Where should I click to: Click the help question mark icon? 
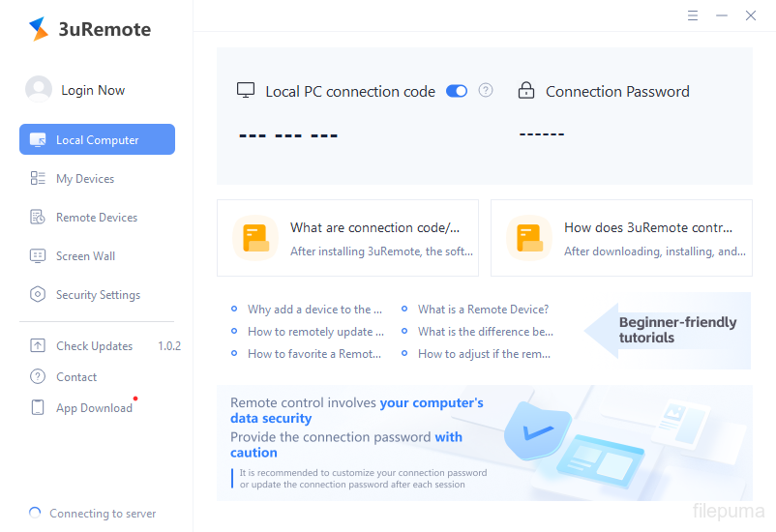[x=486, y=91]
